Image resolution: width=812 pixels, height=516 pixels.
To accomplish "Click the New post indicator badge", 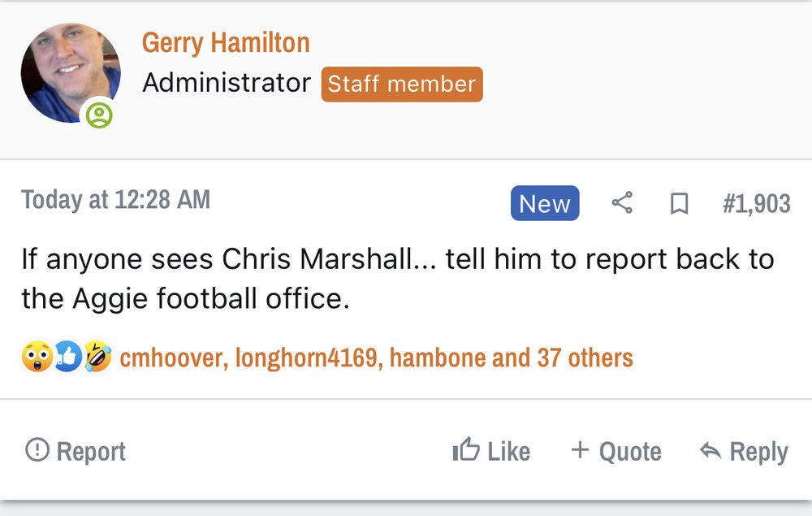I will (545, 203).
